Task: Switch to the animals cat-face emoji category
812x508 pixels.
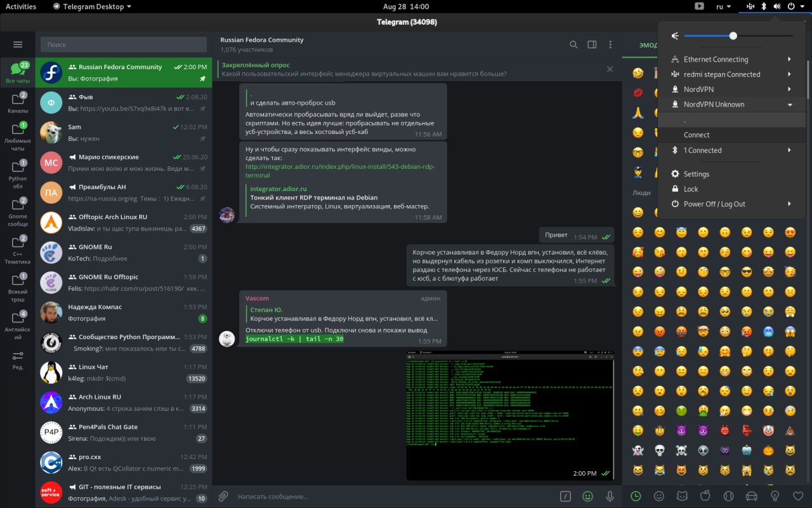Action: click(682, 496)
